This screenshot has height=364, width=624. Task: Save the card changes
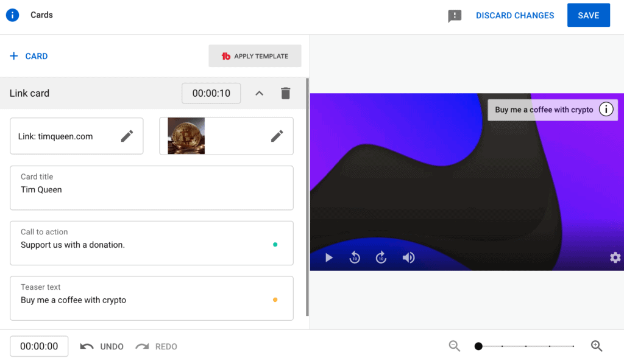(588, 15)
